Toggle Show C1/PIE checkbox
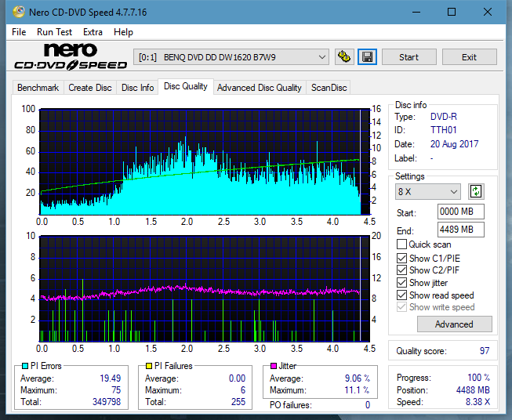 click(x=401, y=258)
